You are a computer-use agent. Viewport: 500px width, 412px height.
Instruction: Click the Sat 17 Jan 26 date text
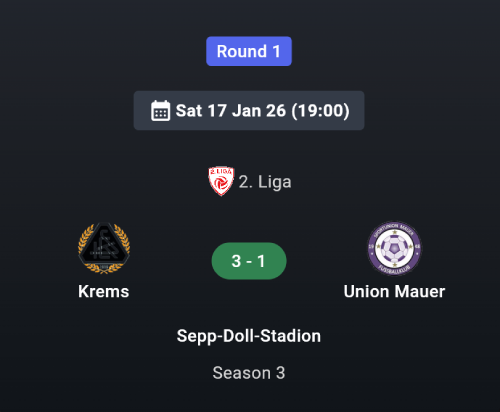point(231,111)
